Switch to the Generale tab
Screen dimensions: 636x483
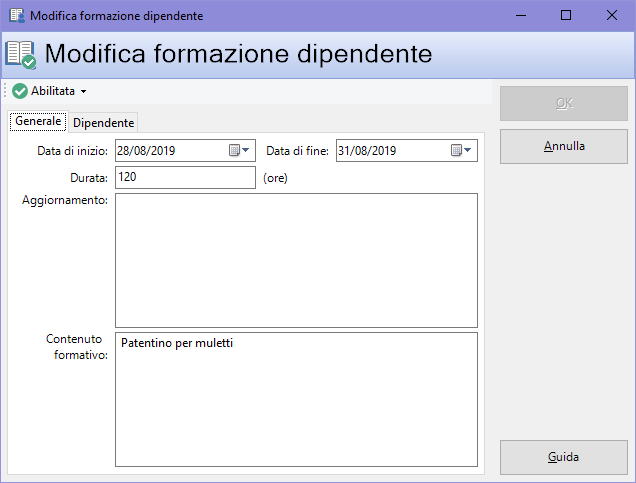[x=38, y=121]
